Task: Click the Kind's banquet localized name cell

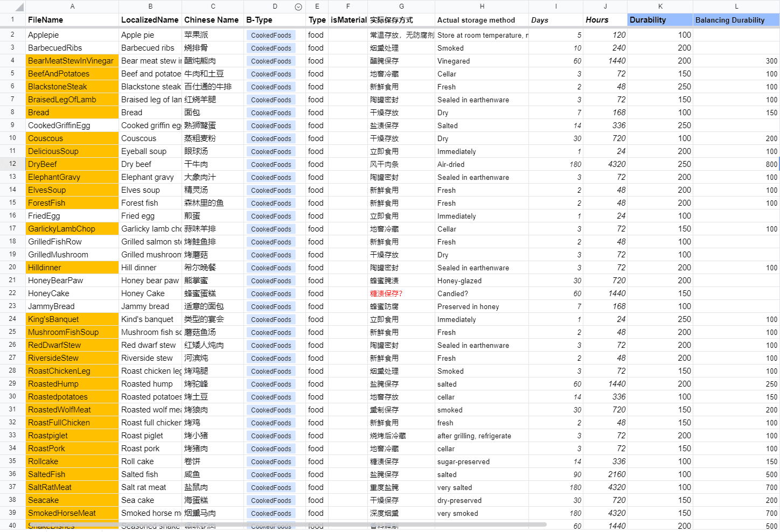Action: (x=150, y=319)
